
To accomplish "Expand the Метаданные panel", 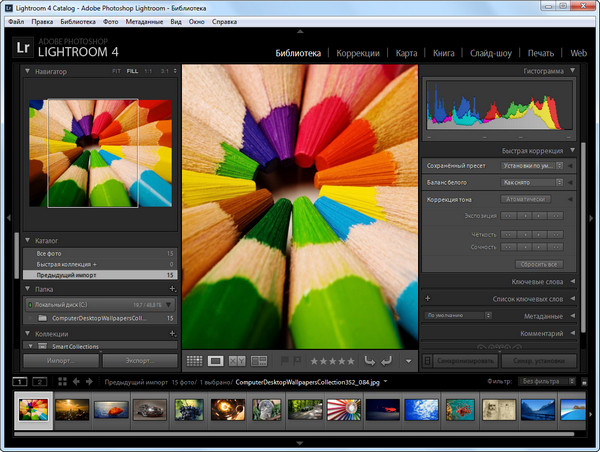I will click(572, 316).
